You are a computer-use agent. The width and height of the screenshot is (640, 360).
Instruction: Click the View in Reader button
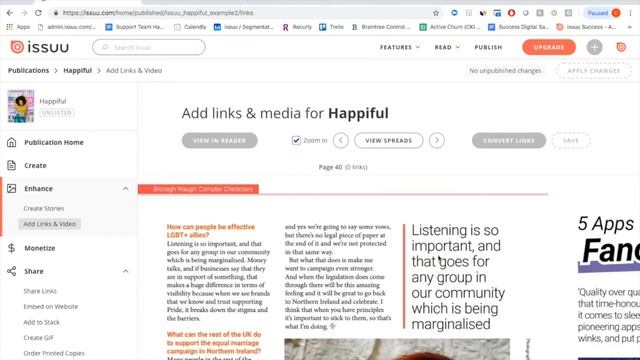click(x=220, y=140)
